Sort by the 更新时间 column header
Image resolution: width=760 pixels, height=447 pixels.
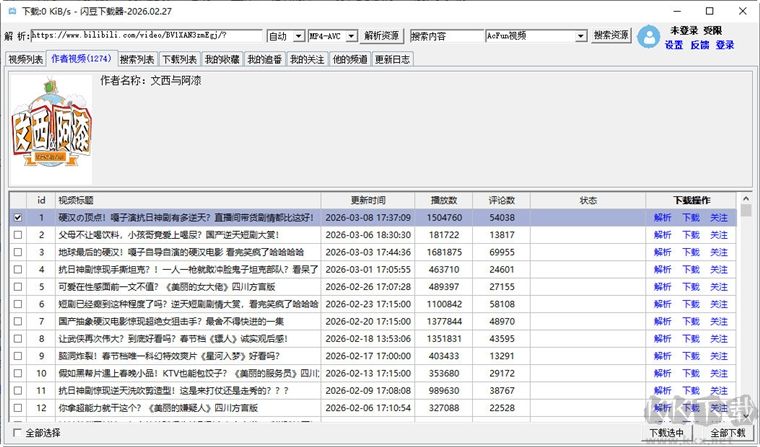tap(368, 200)
